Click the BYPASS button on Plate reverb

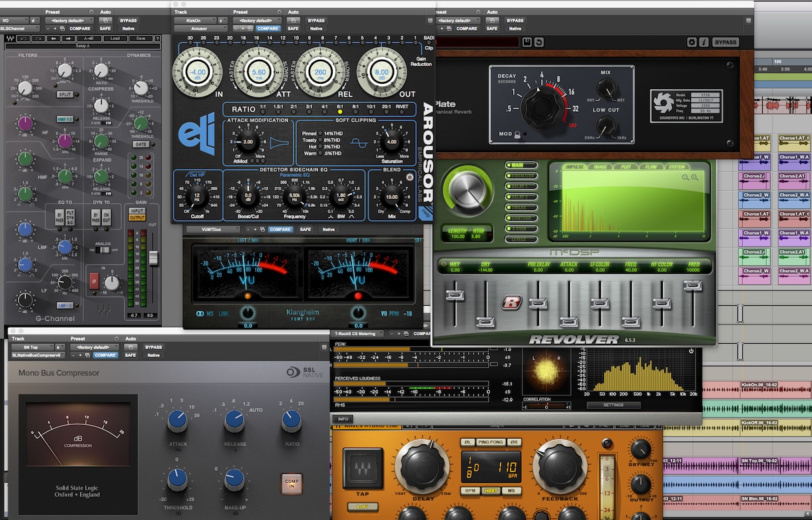[725, 43]
